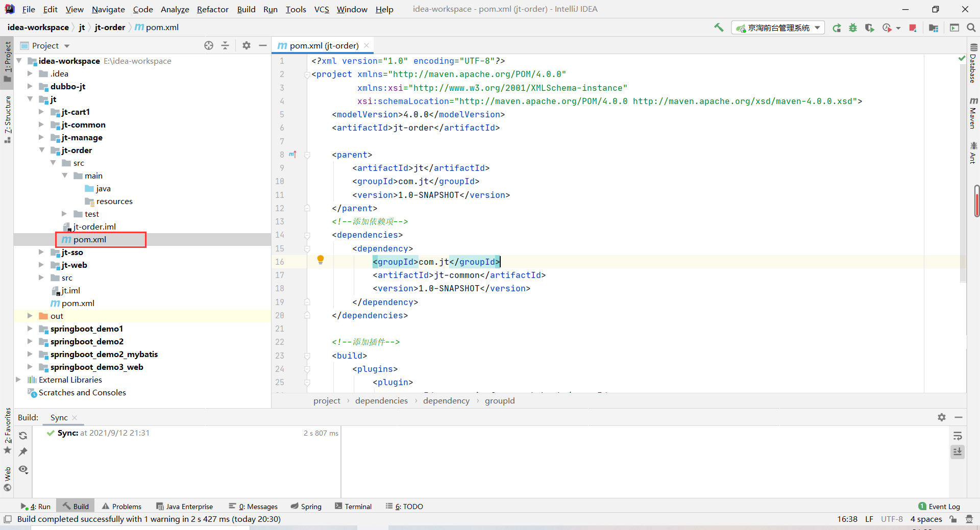Click the Run Anything icon
The image size is (980, 530).
pos(954,28)
